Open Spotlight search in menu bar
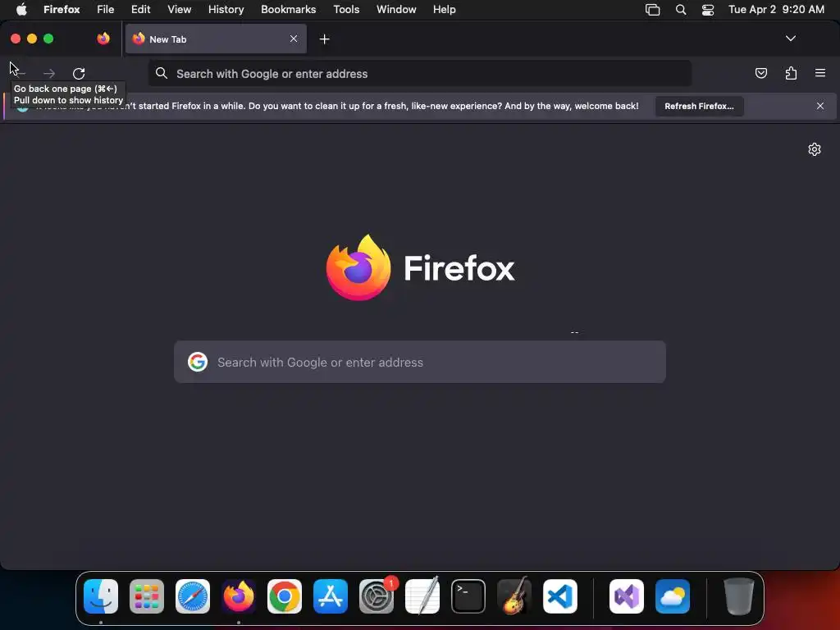Image resolution: width=840 pixels, height=630 pixels. 680,10
